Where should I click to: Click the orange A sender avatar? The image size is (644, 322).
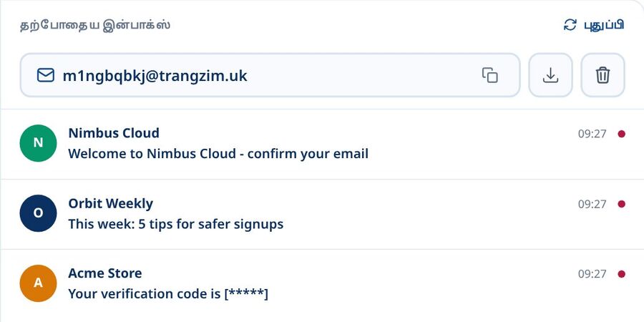(38, 283)
